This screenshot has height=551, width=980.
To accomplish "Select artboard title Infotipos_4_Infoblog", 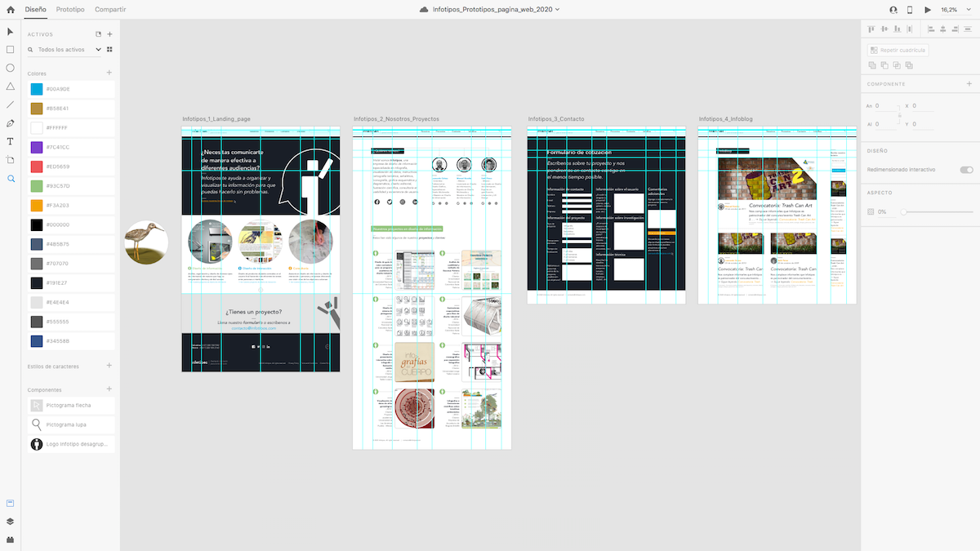I will 726,119.
